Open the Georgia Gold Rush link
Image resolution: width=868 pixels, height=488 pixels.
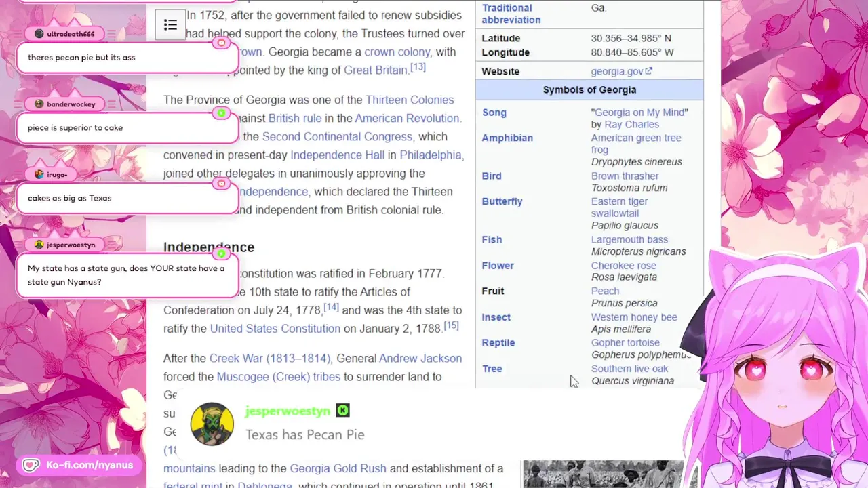pyautogui.click(x=338, y=468)
